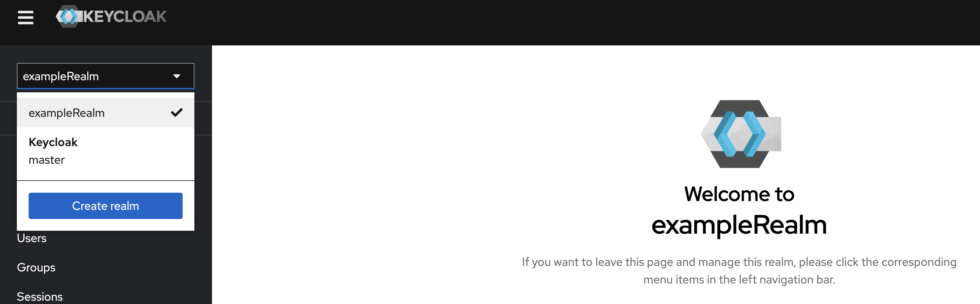Click the Keycloak hexagon logo in header
This screenshot has height=304, width=980.
(x=69, y=16)
